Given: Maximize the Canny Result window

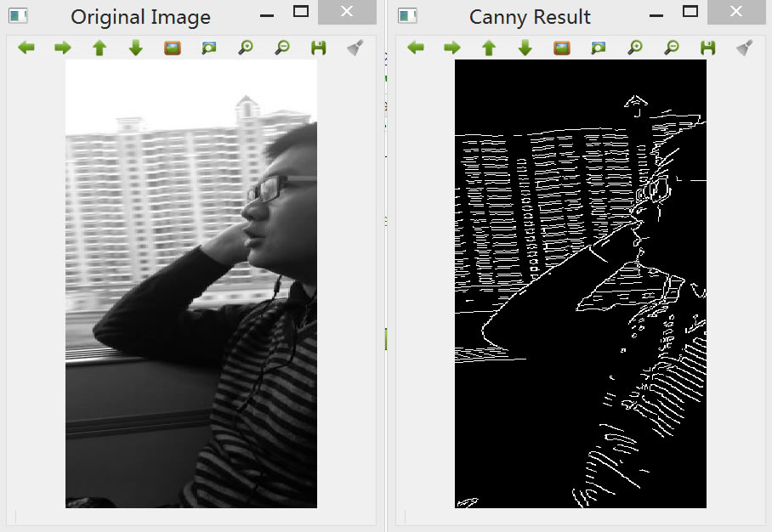Looking at the screenshot, I should [690, 11].
